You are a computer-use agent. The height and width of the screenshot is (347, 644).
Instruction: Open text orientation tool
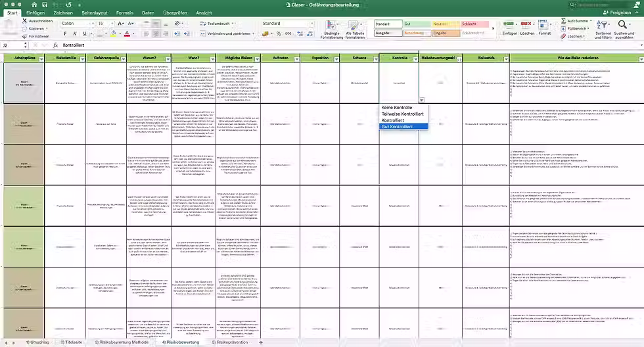[177, 24]
